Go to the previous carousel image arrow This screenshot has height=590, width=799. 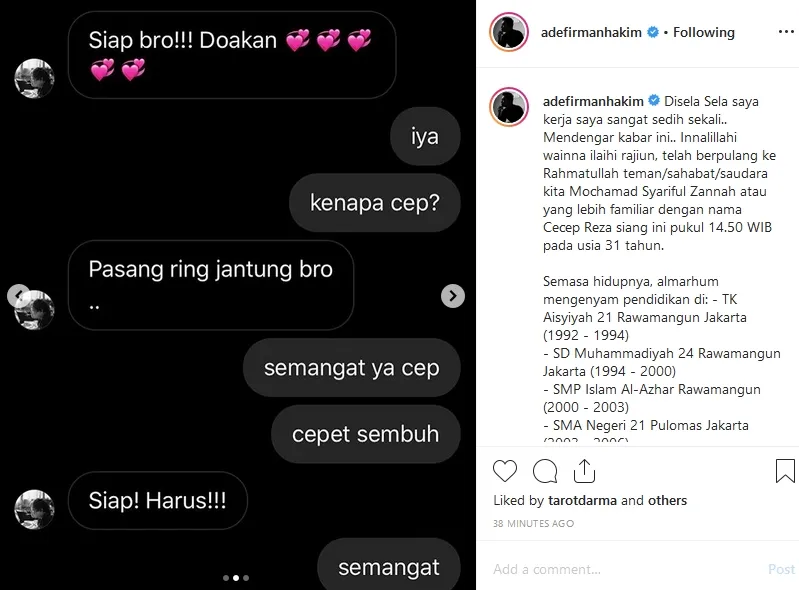18,296
